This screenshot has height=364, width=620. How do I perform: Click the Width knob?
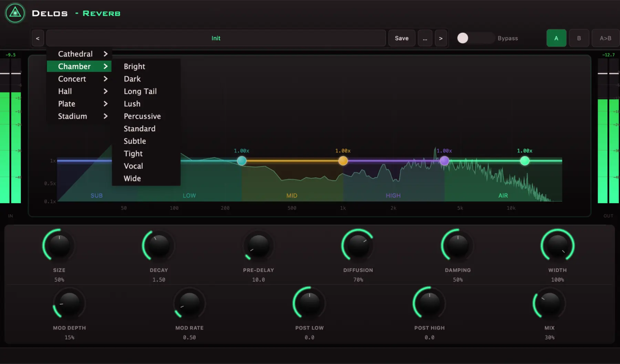pyautogui.click(x=557, y=246)
